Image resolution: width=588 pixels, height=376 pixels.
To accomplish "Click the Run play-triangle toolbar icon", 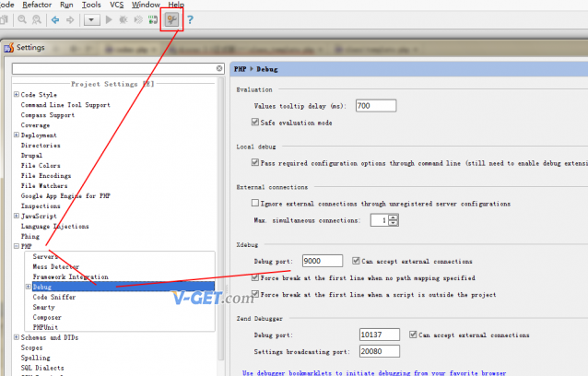I will click(x=109, y=19).
